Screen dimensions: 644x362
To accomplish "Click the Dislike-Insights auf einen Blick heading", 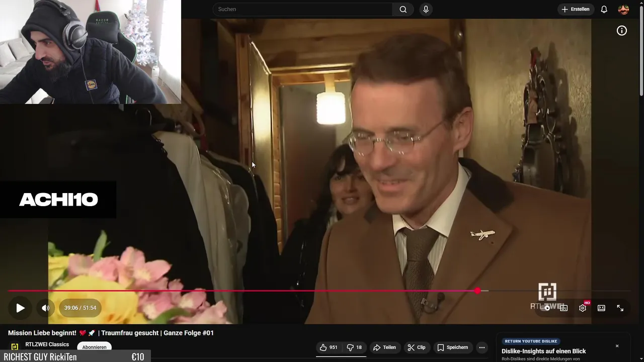I will coord(544,351).
